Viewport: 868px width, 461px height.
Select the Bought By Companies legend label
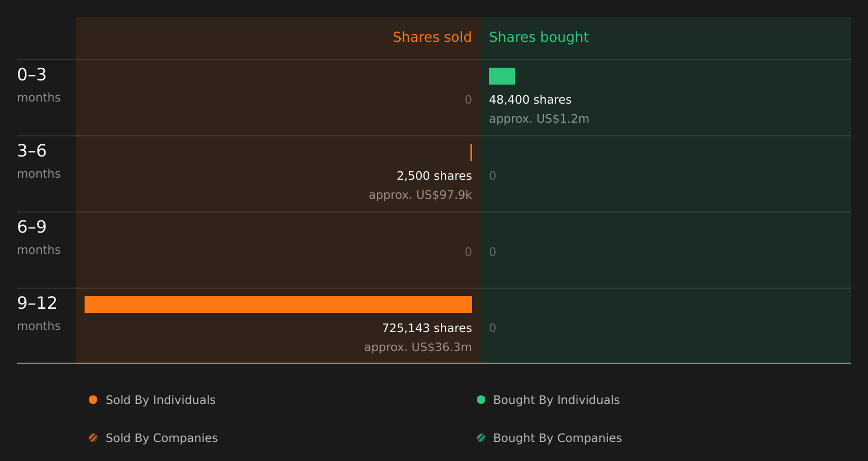pyautogui.click(x=557, y=438)
